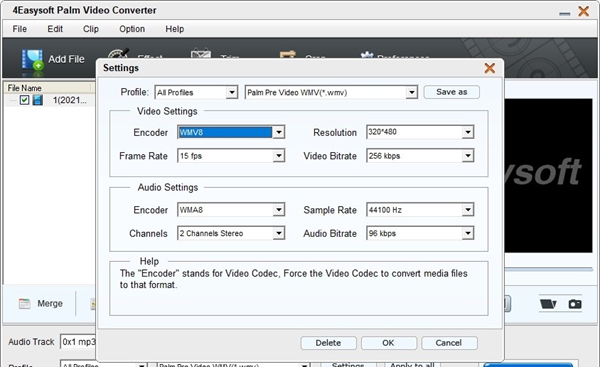Image resolution: width=600 pixels, height=367 pixels.
Task: Click the video preview seek bar
Action: (548, 269)
